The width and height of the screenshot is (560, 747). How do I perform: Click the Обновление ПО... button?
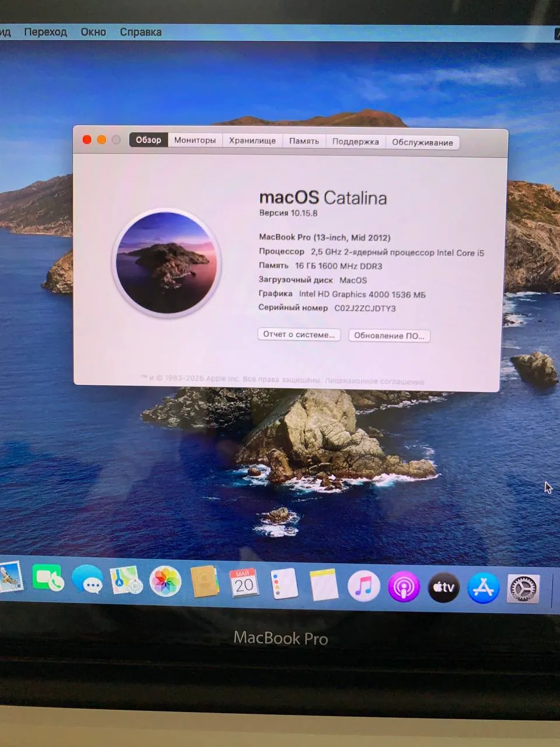pyautogui.click(x=389, y=336)
